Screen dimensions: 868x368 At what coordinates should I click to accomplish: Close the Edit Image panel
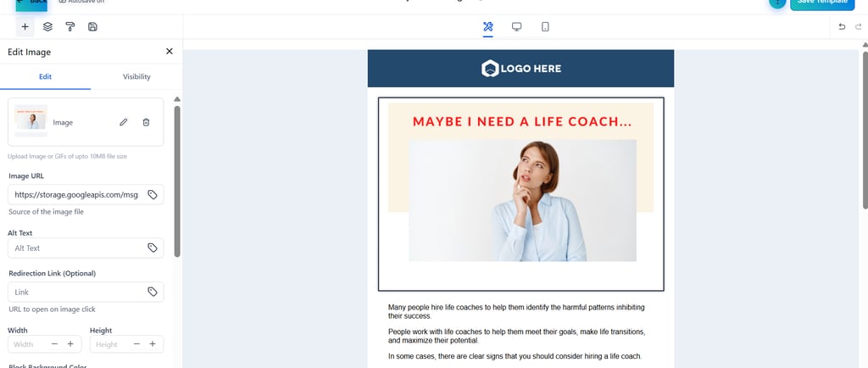point(170,52)
